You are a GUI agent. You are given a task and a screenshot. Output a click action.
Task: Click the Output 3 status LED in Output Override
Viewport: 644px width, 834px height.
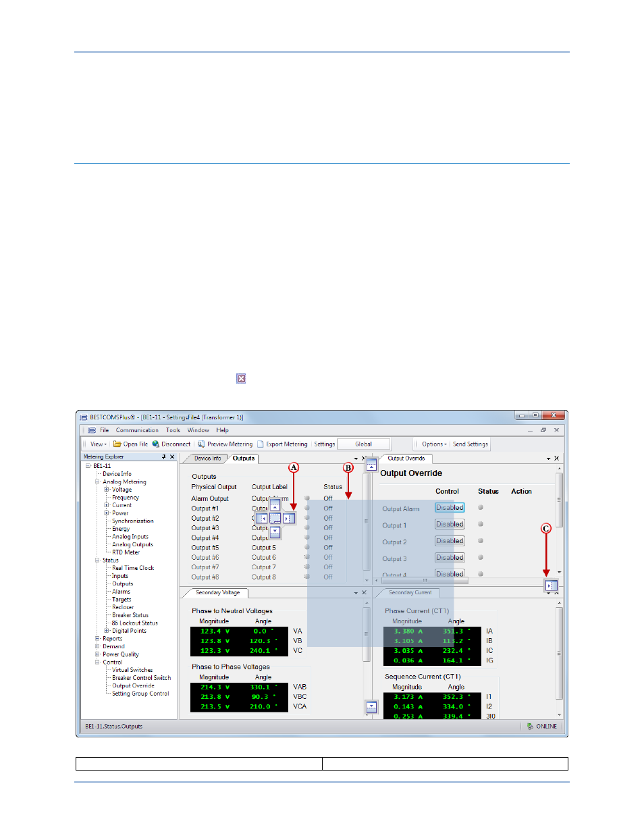[481, 558]
